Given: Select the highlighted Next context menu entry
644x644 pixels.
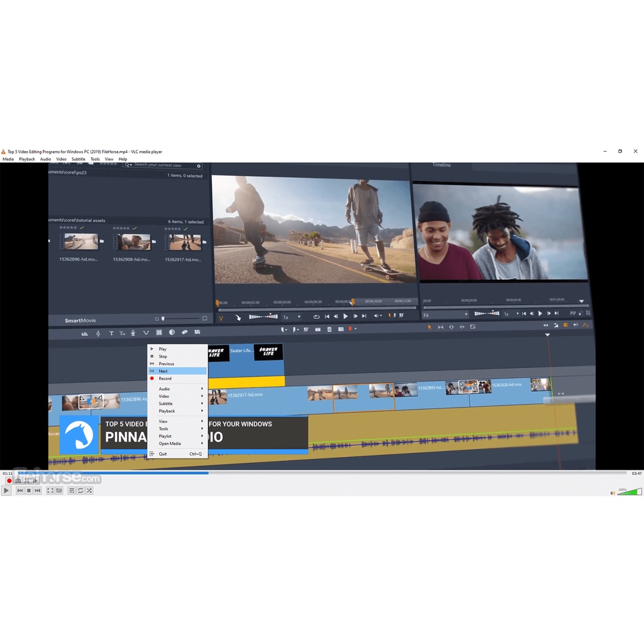Looking at the screenshot, I should 177,371.
